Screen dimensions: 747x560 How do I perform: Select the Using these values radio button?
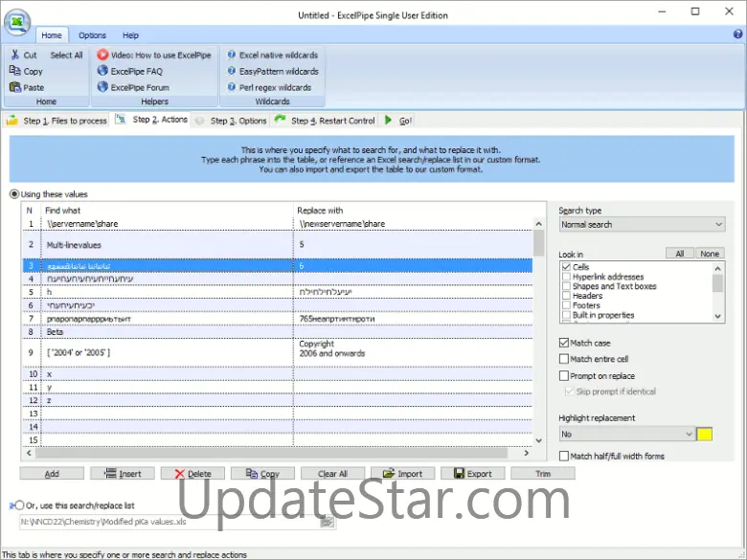point(14,194)
